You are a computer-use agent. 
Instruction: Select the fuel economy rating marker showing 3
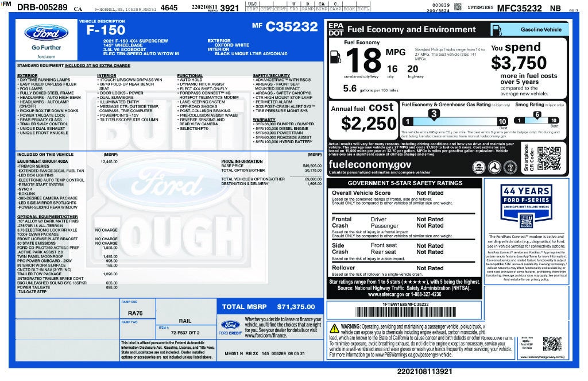click(x=434, y=114)
